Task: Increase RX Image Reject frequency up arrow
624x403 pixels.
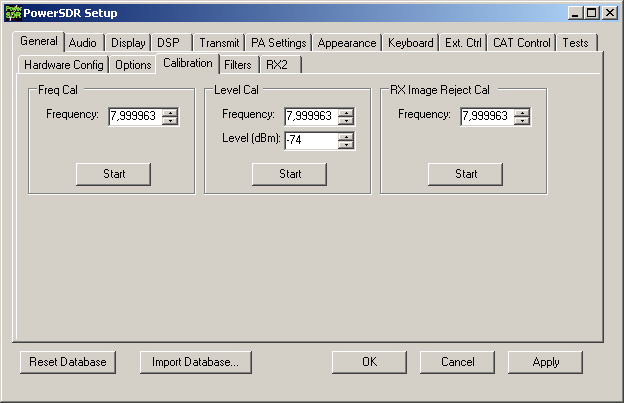Action: (523, 112)
